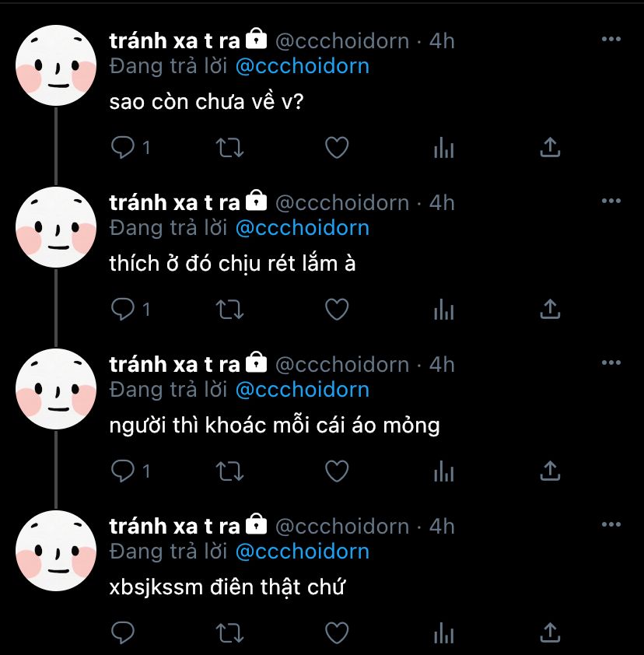Open avatar of the "sao còn chưa về v?" tweet
This screenshot has width=644, height=655.
pyautogui.click(x=56, y=65)
